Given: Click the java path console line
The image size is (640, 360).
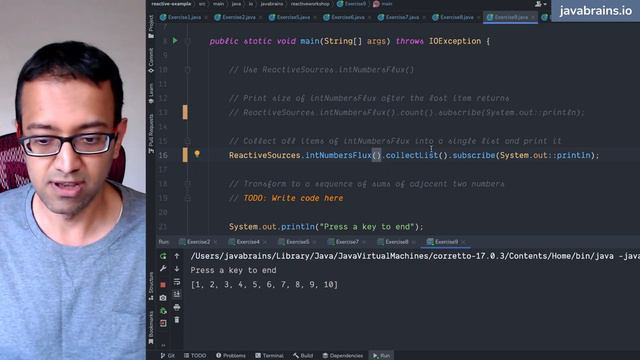Looking at the screenshot, I should point(415,256).
